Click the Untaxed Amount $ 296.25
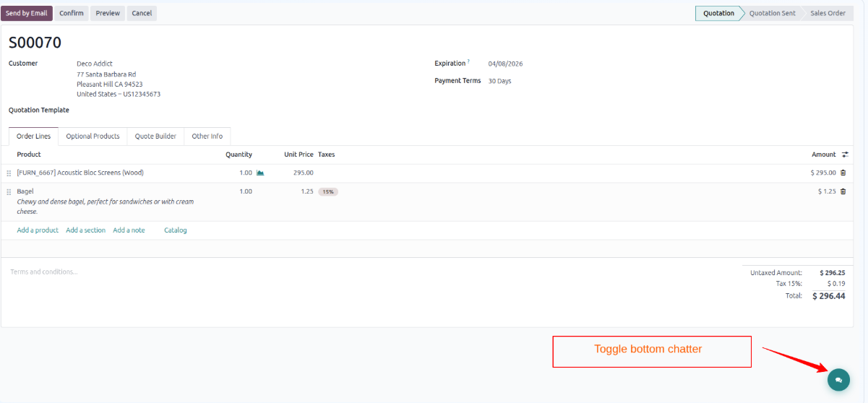Image resolution: width=868 pixels, height=403 pixels. click(832, 273)
